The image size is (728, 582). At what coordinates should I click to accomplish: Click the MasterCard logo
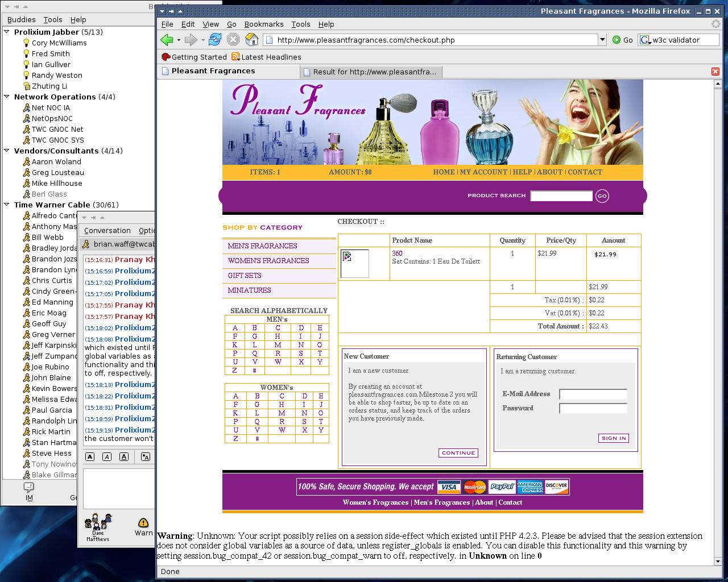[474, 487]
